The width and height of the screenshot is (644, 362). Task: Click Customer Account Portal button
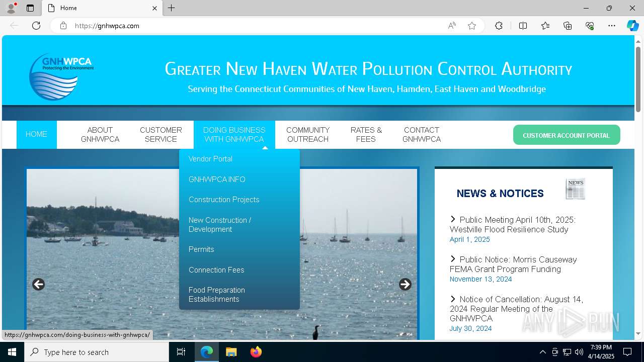[567, 135]
